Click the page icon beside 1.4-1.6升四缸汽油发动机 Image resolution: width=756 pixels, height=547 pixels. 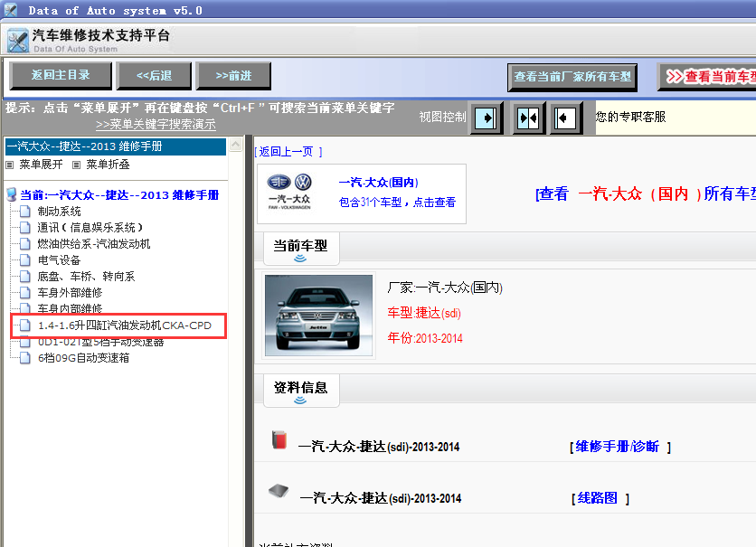click(x=25, y=325)
